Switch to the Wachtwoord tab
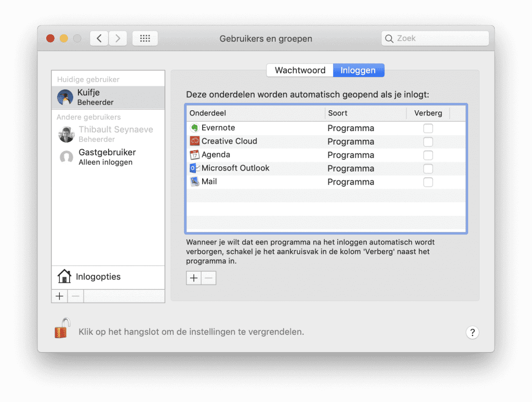Viewport: 532px width, 402px height. pos(300,70)
